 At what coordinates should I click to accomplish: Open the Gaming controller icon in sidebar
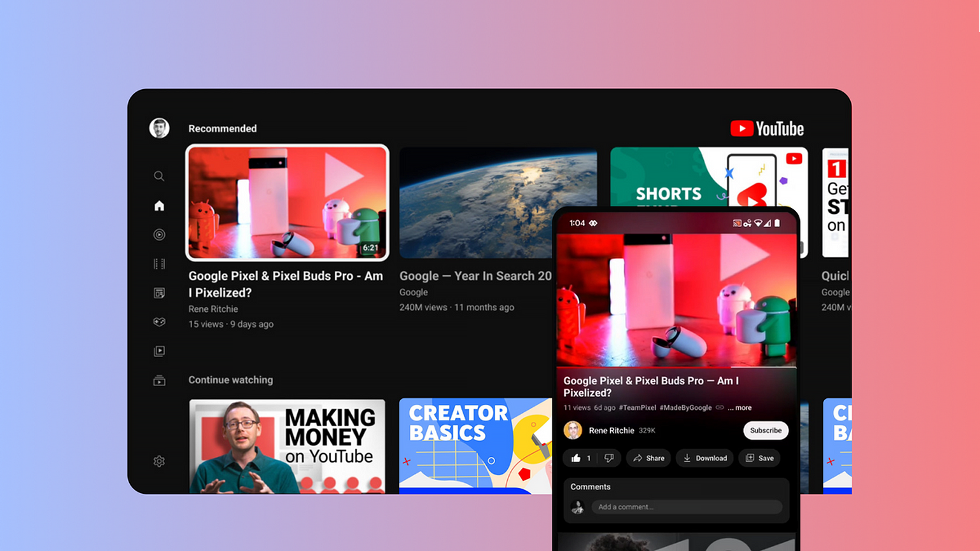pos(159,322)
